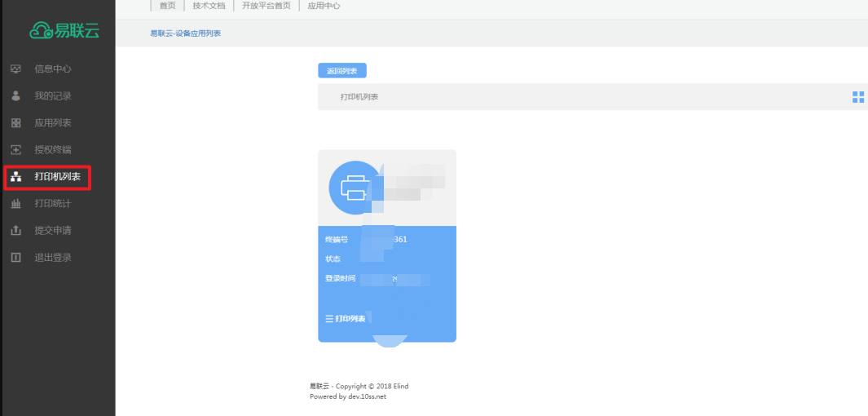Click the 易联云 cloud logo
This screenshot has height=416, width=868.
64,30
